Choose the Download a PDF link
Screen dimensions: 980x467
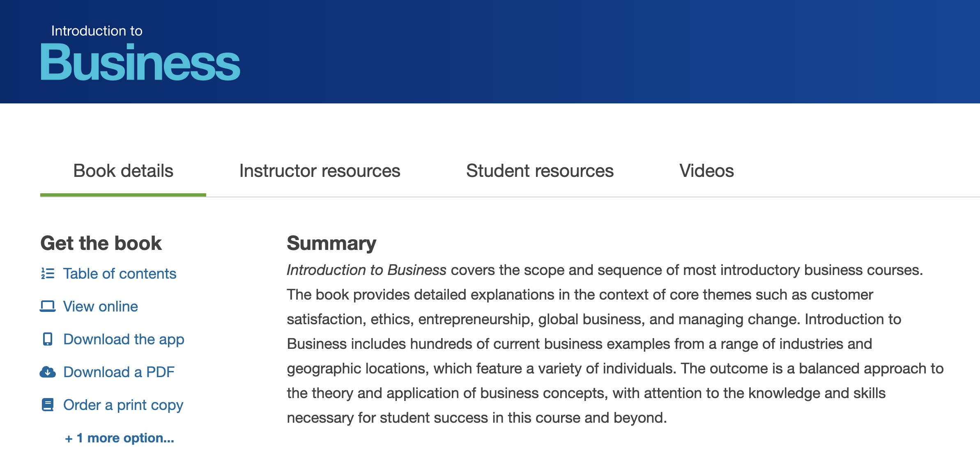click(x=119, y=372)
